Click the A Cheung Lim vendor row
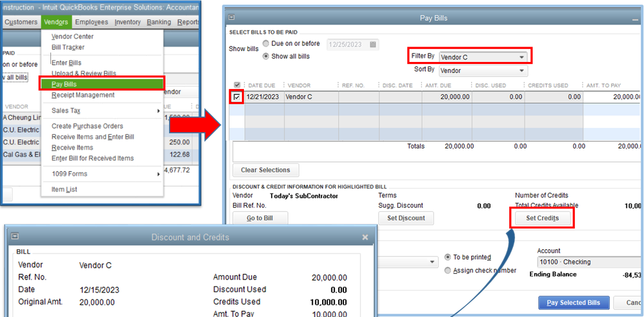 tap(22, 118)
